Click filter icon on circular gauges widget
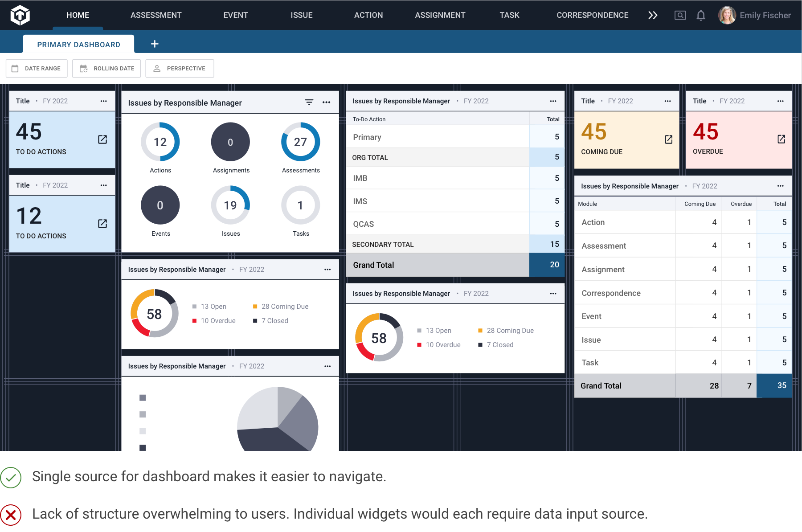 click(309, 102)
